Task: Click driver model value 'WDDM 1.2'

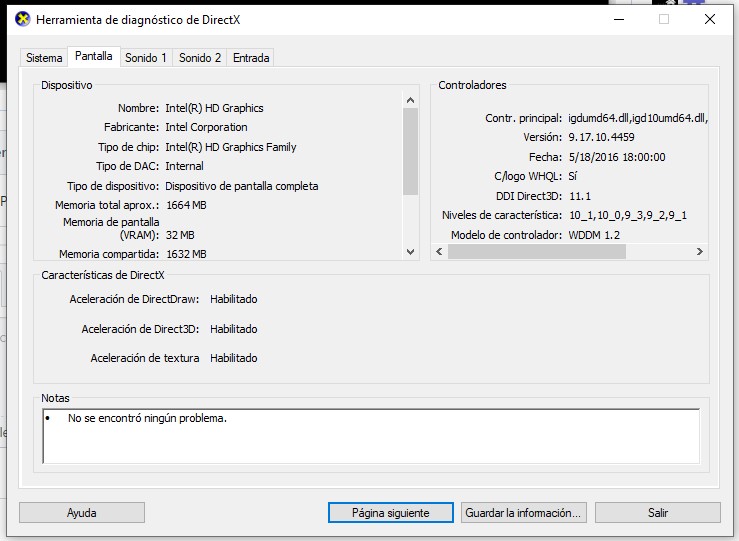Action: point(594,235)
